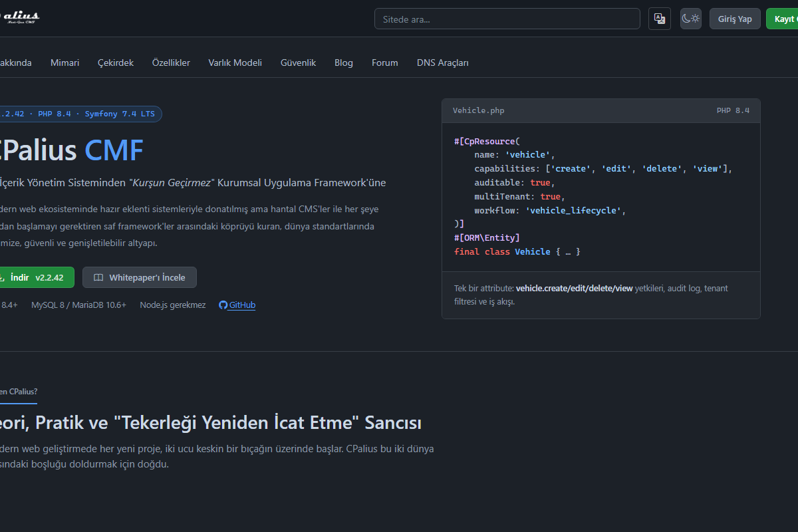Image resolution: width=798 pixels, height=532 pixels.
Task: Click the CPalius logo in header
Action: click(20, 18)
